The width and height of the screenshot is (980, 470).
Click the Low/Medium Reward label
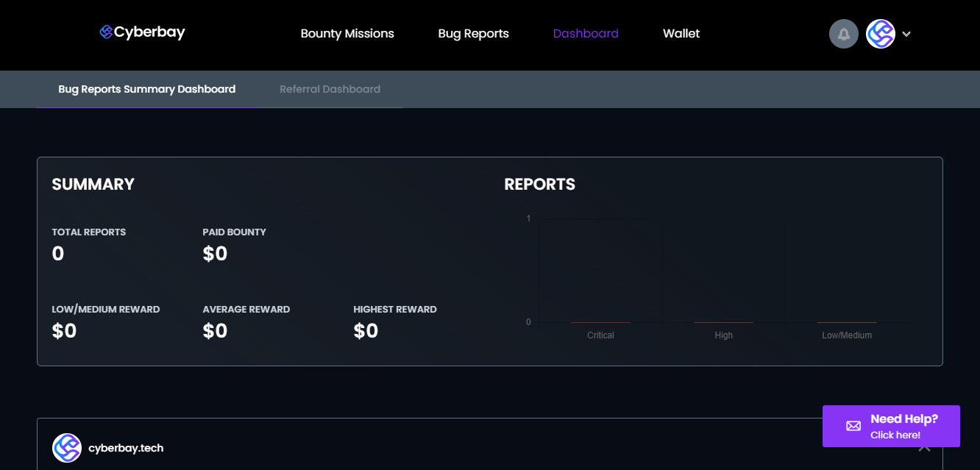106,310
